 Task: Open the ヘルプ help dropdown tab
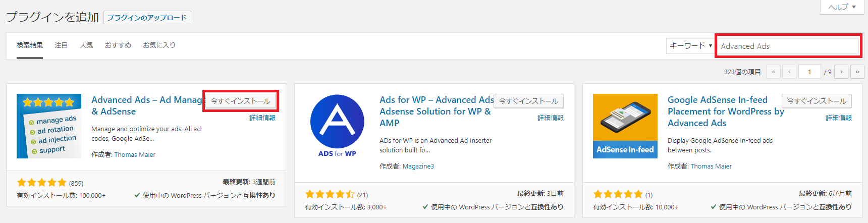tap(842, 7)
